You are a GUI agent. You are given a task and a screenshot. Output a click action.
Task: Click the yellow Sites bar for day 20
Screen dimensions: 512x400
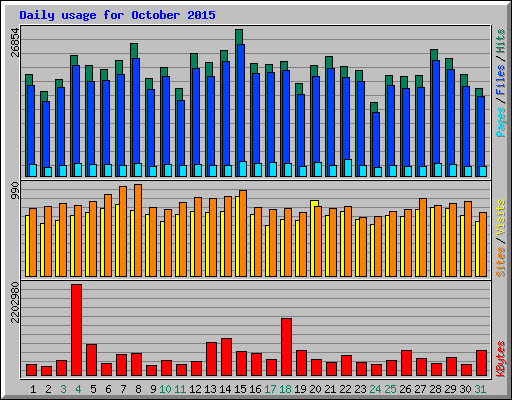pyautogui.click(x=313, y=238)
